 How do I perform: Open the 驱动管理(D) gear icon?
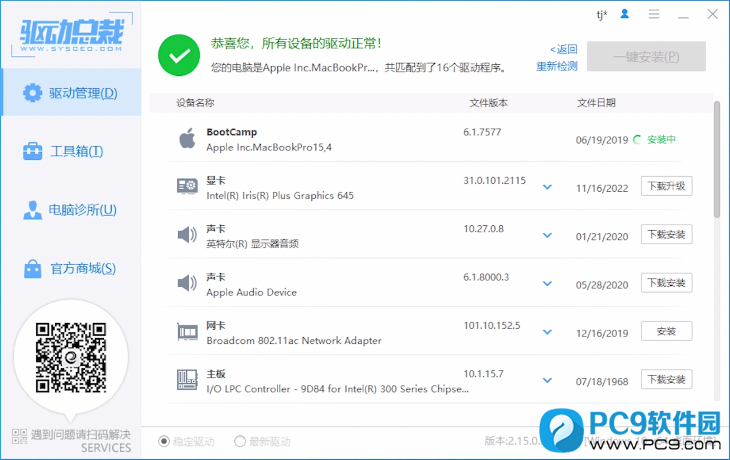tap(32, 93)
